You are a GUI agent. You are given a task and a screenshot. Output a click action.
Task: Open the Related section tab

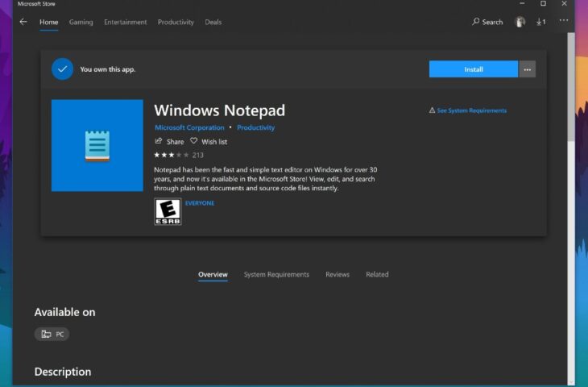(x=377, y=274)
